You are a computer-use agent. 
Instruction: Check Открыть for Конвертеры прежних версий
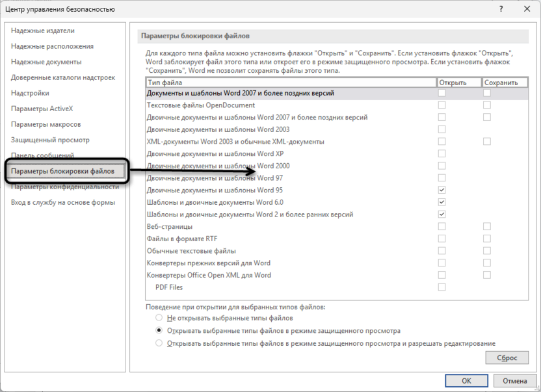click(442, 263)
